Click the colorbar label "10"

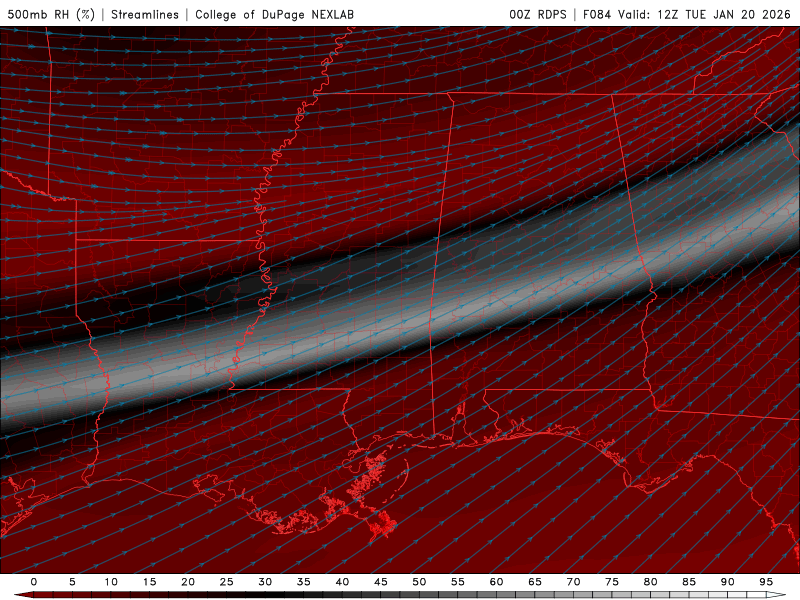111,582
